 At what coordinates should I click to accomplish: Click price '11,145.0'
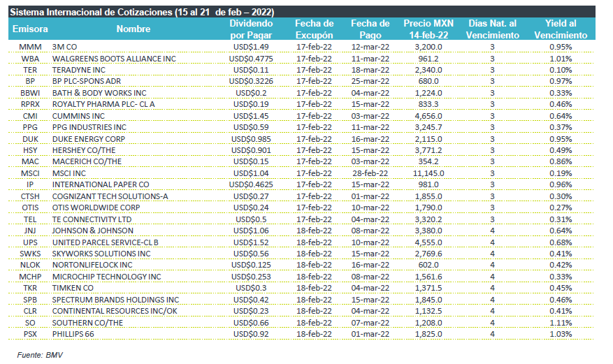428,173
